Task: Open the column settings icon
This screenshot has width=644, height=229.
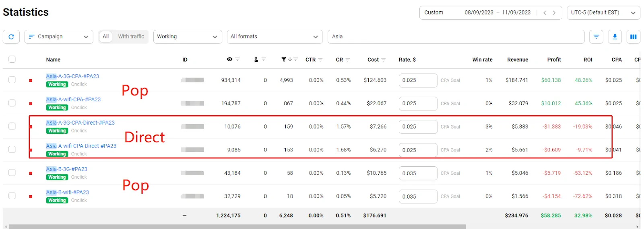Action: (x=633, y=37)
